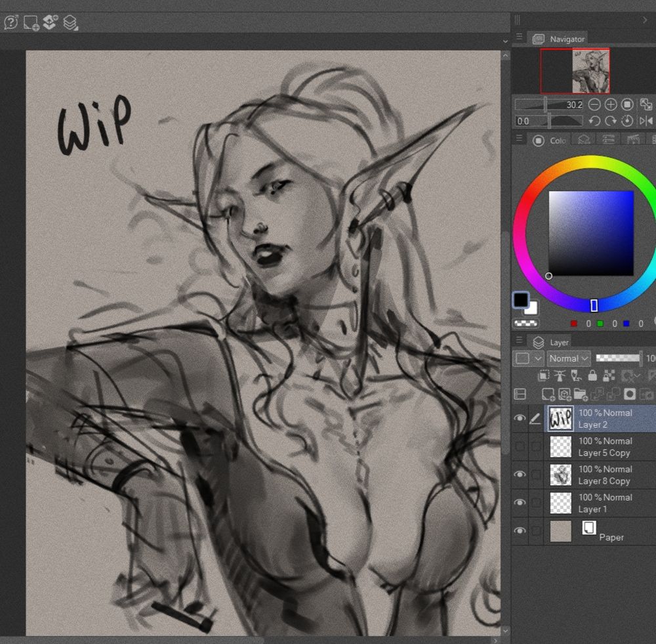Flip canvas horizontally in the Navigator
Viewport: 656px width, 644px height.
tap(646, 121)
